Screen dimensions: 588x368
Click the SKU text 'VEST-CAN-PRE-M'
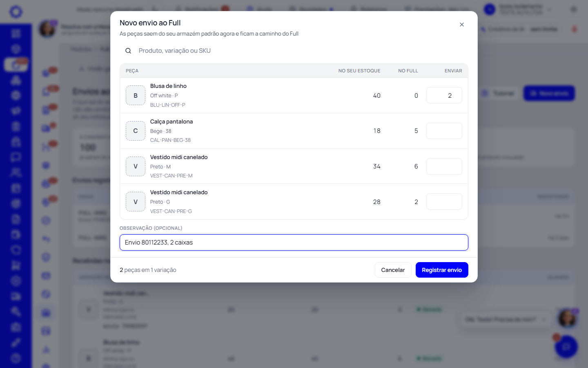[171, 176]
